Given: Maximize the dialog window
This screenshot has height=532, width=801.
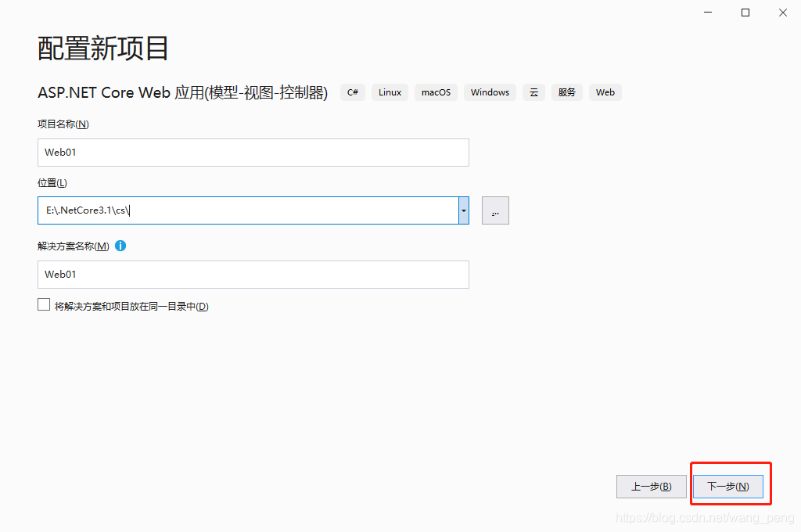Looking at the screenshot, I should coord(745,13).
